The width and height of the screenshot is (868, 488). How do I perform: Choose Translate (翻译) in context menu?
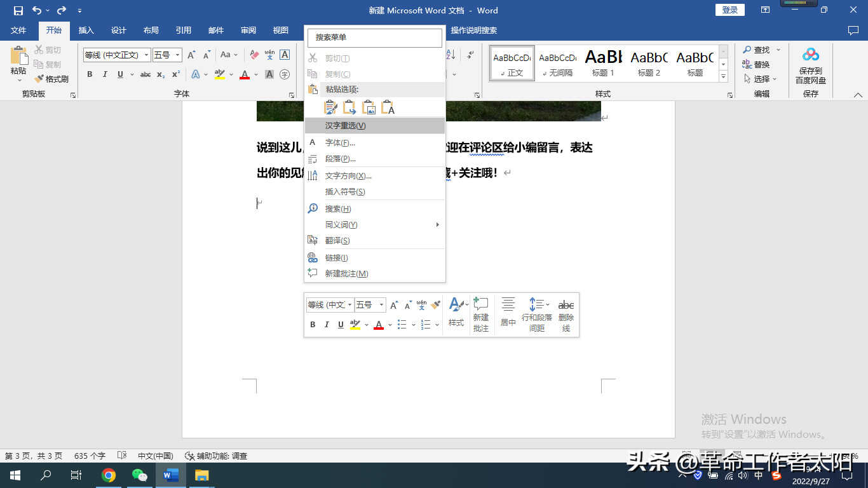click(375, 241)
